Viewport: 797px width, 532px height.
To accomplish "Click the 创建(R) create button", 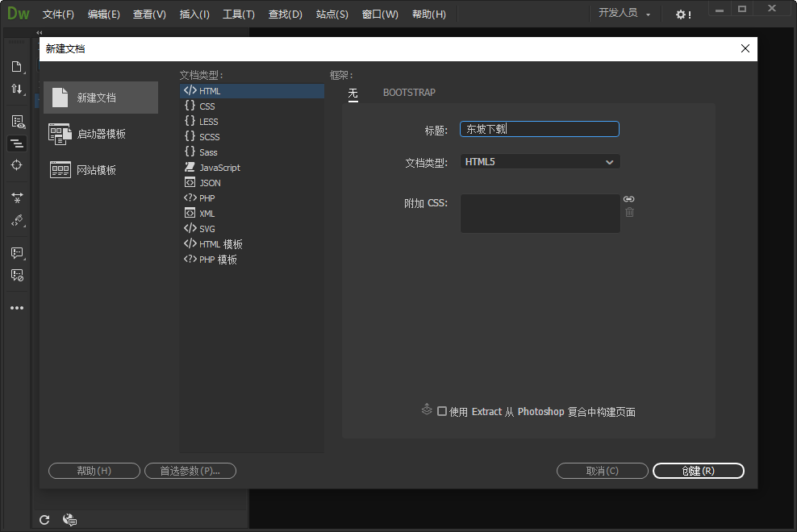I will (x=699, y=471).
